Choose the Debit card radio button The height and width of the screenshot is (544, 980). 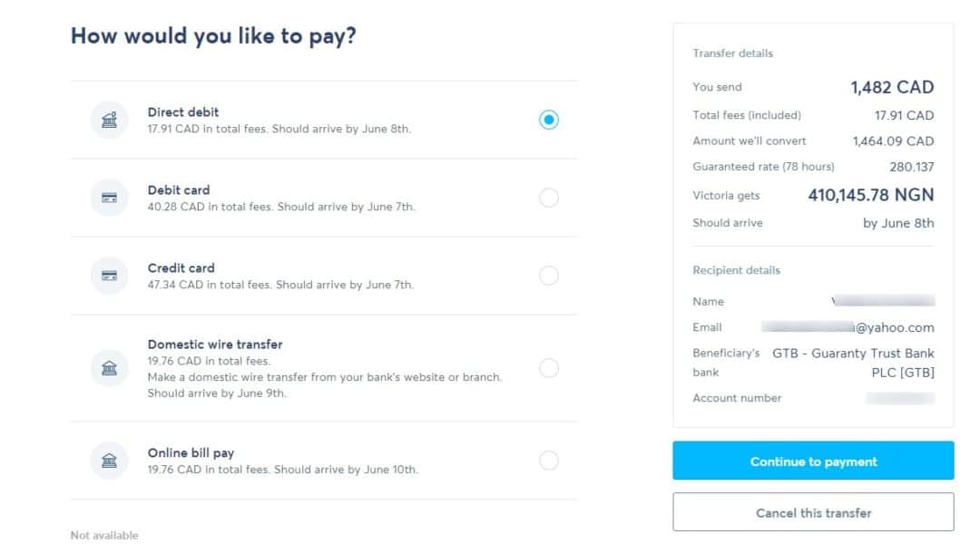click(549, 198)
